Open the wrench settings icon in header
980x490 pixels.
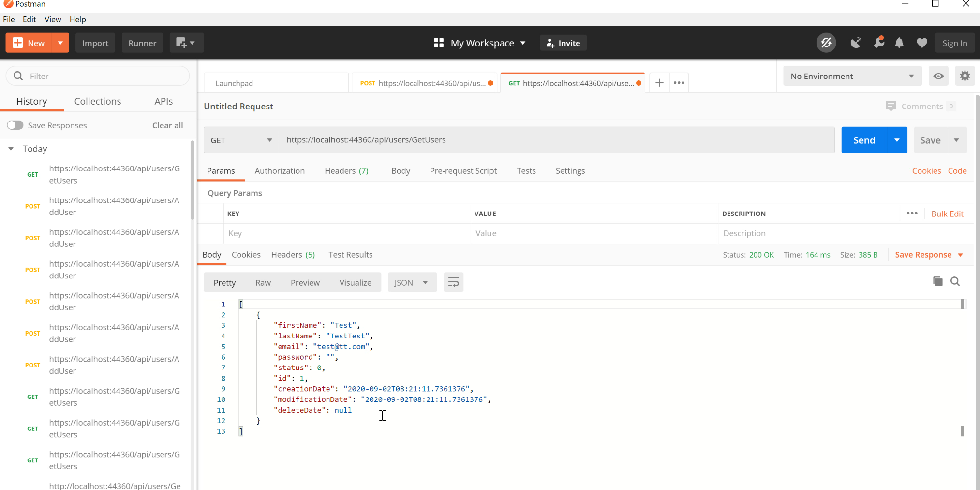pyautogui.click(x=879, y=43)
